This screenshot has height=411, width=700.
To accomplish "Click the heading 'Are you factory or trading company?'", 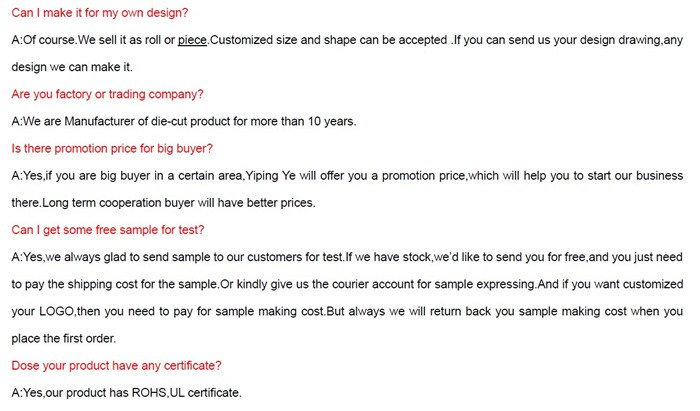I will (x=107, y=94).
